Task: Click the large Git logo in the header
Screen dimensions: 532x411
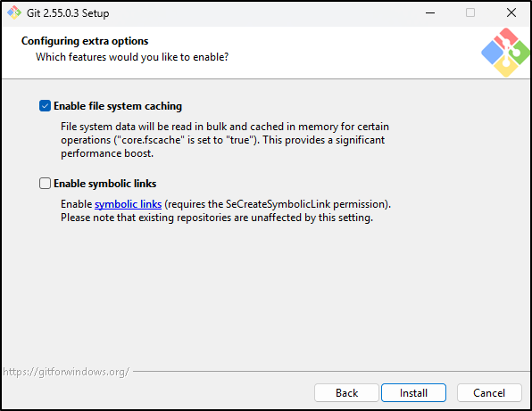Action: (505, 53)
